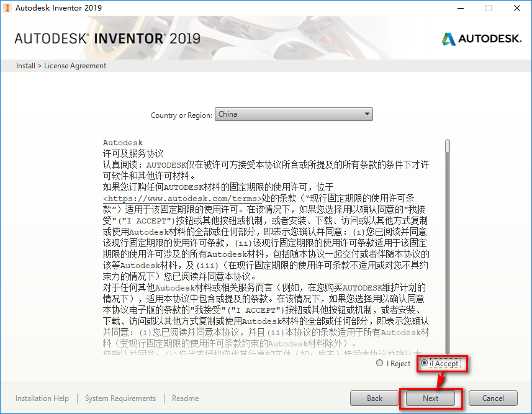Click the China value in the combo box
Image resolution: width=532 pixels, height=414 pixels.
pyautogui.click(x=248, y=114)
